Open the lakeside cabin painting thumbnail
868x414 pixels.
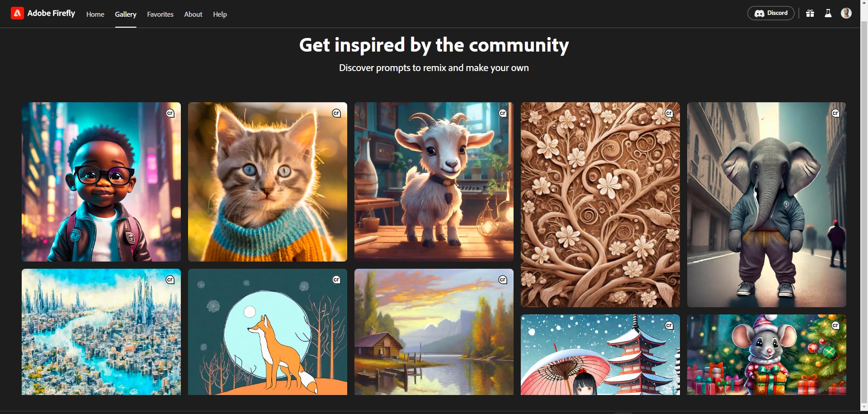pos(434,332)
